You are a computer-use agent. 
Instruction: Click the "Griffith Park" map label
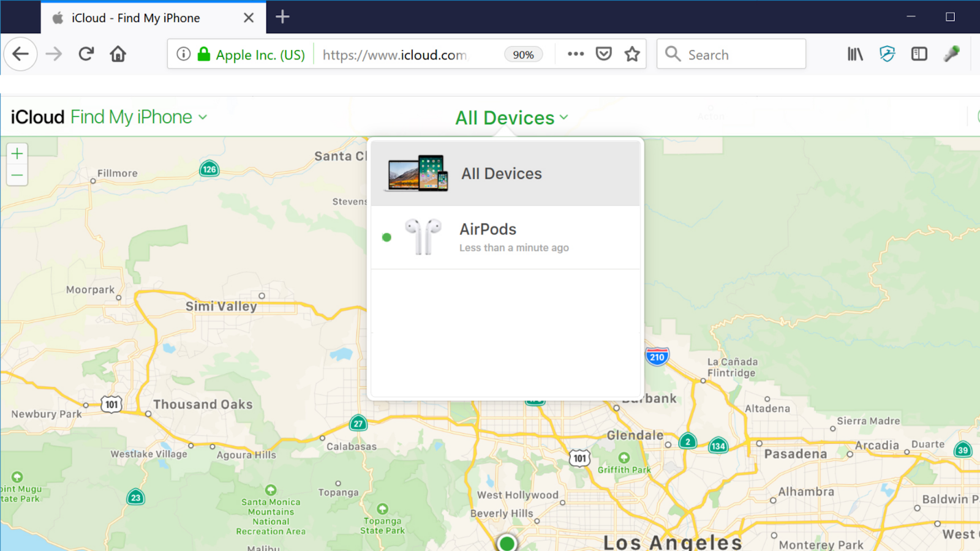(x=624, y=470)
